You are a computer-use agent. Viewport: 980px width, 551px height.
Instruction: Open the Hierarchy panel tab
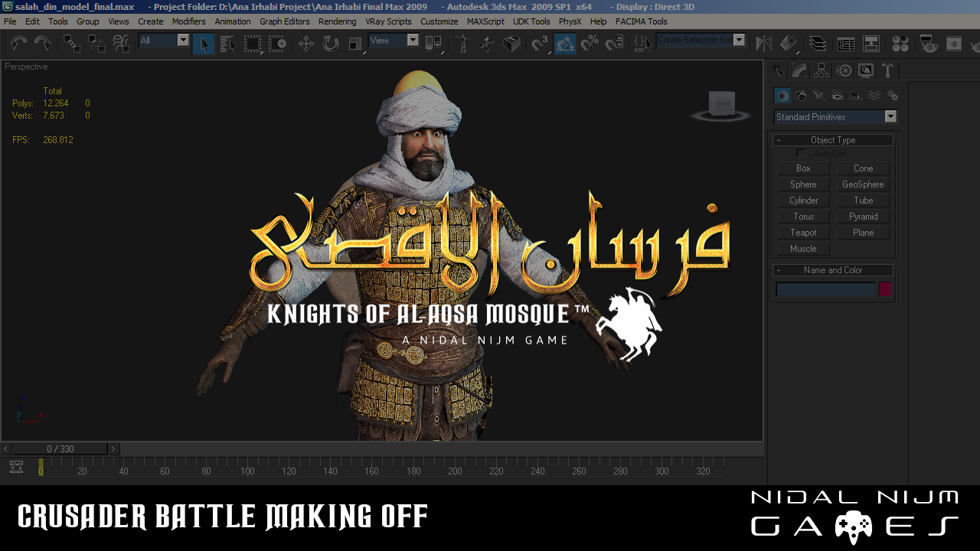[x=822, y=71]
